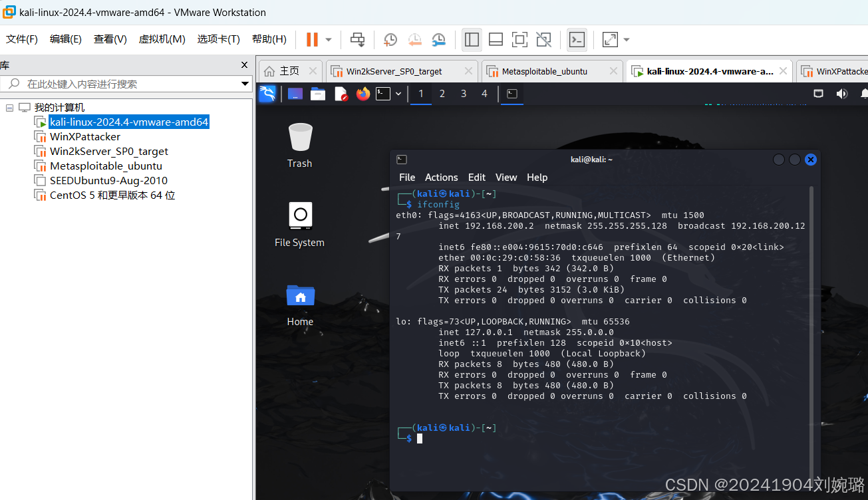Viewport: 868px width, 500px height.
Task: Open the Home folder desktop icon
Action: pos(300,305)
